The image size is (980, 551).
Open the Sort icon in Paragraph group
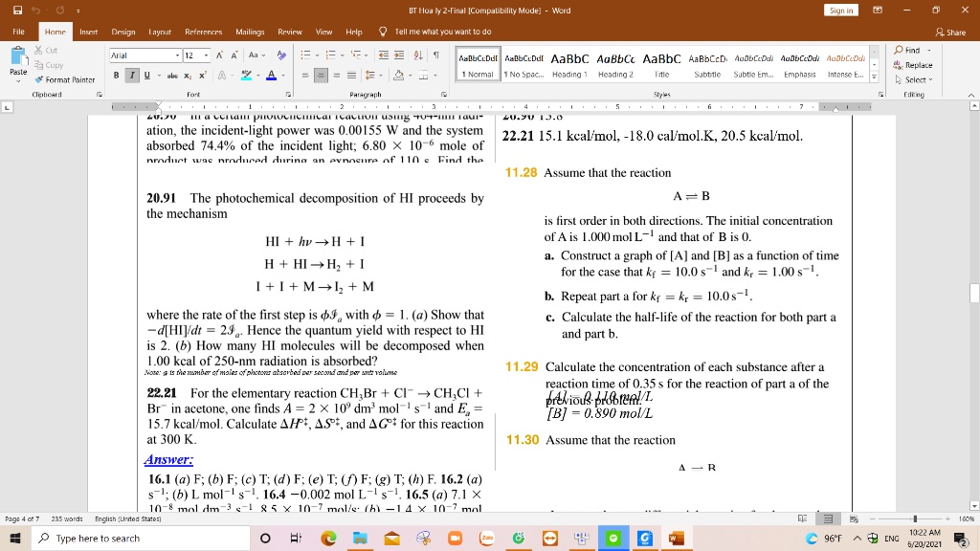point(418,55)
